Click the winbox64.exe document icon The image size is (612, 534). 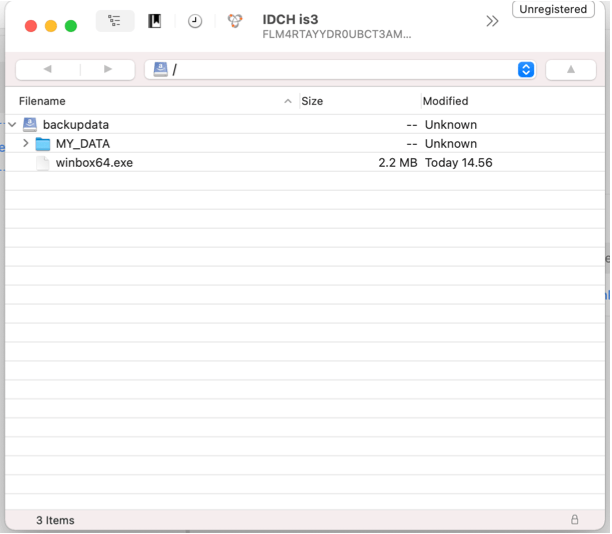point(43,163)
